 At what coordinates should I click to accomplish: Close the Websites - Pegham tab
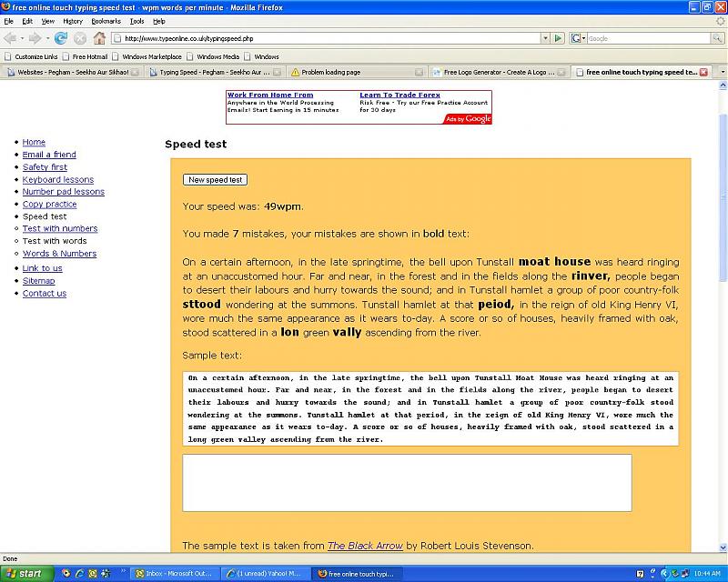135,72
